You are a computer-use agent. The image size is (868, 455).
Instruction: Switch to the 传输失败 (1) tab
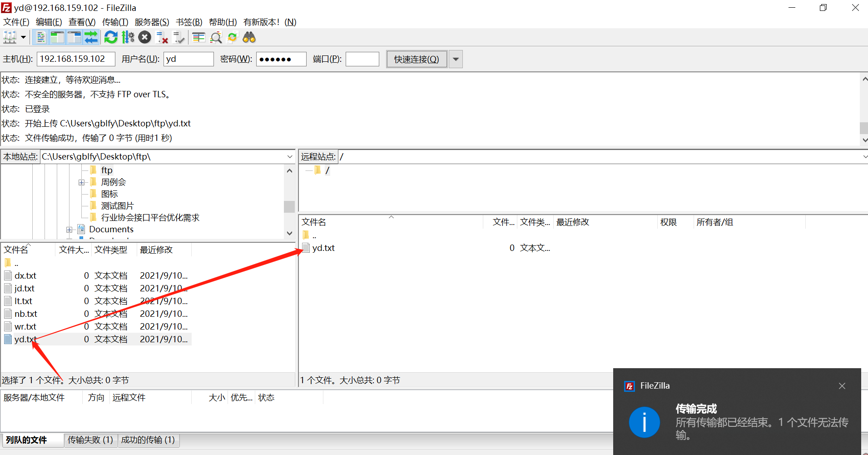90,440
